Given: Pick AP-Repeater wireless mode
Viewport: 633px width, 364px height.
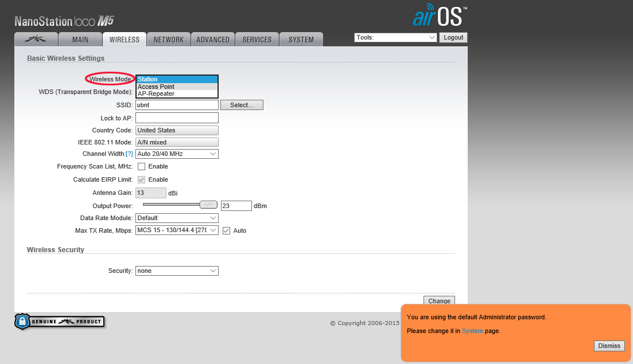Looking at the screenshot, I should [x=177, y=93].
